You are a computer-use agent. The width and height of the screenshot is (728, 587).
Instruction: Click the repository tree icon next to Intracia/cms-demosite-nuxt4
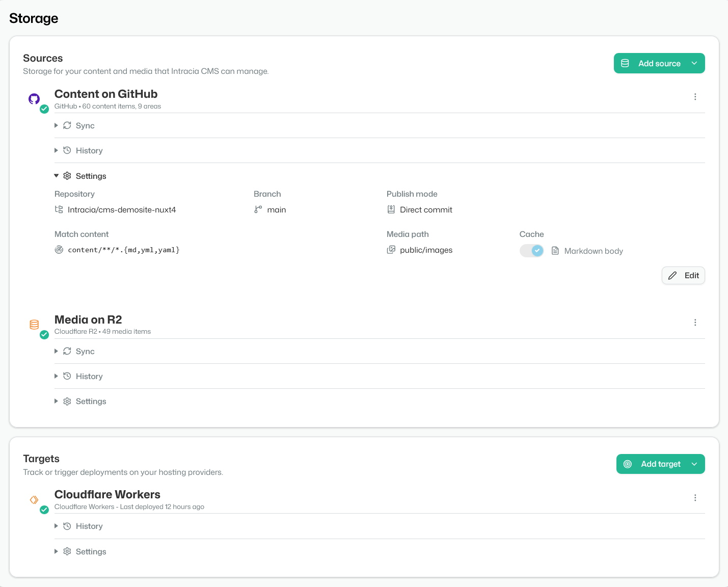tap(59, 209)
